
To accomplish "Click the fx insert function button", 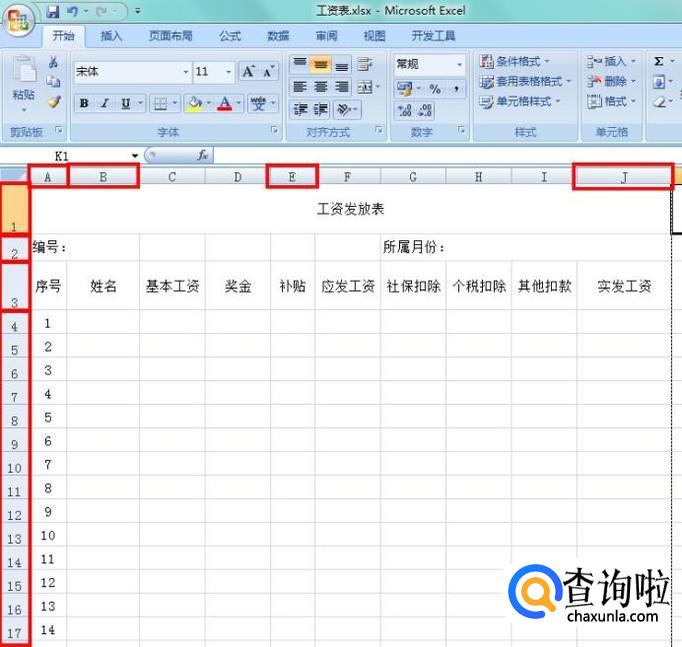I will coord(202,155).
